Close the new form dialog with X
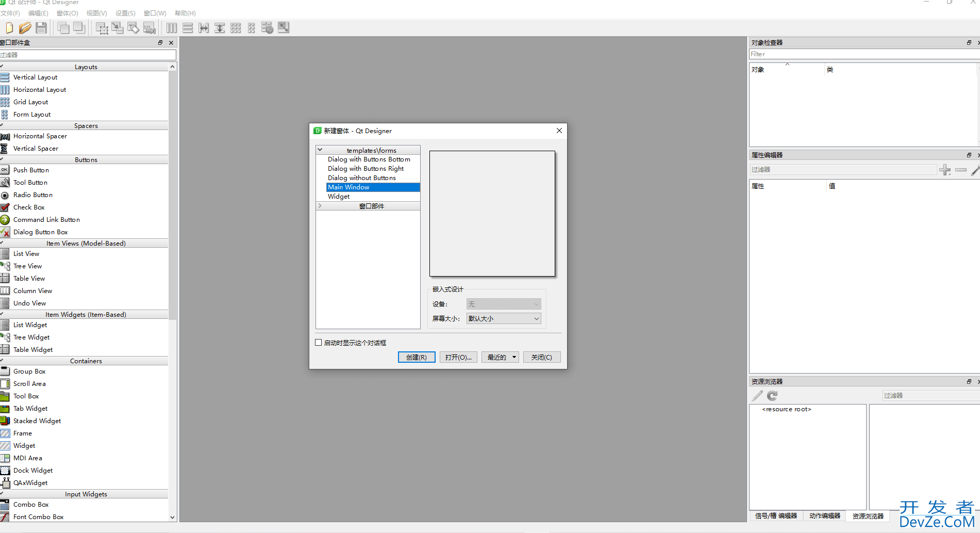 (x=559, y=131)
